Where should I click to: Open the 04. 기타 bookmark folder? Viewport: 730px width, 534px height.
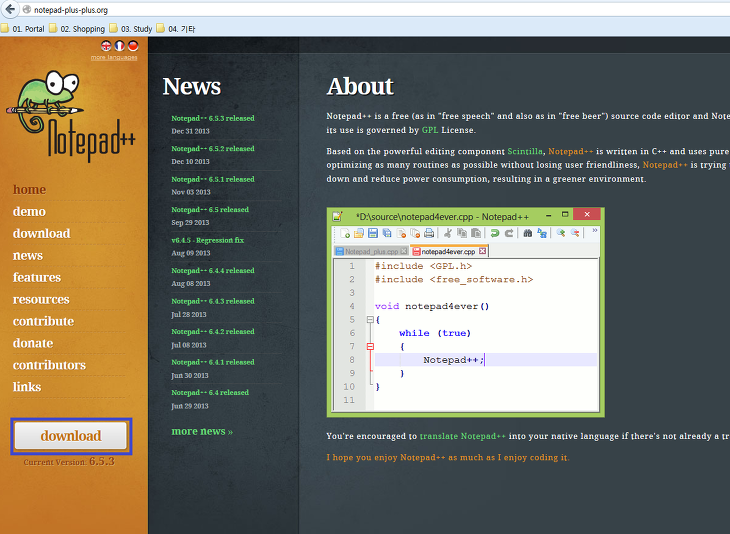point(176,29)
